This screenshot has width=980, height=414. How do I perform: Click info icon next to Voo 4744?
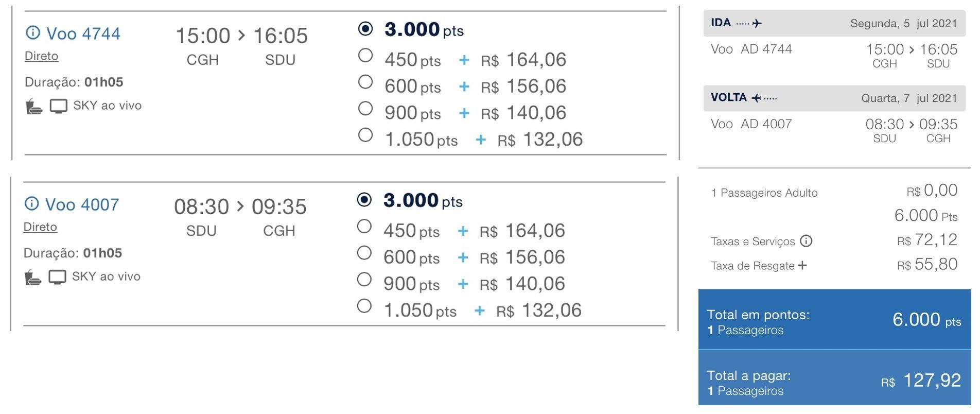click(32, 33)
